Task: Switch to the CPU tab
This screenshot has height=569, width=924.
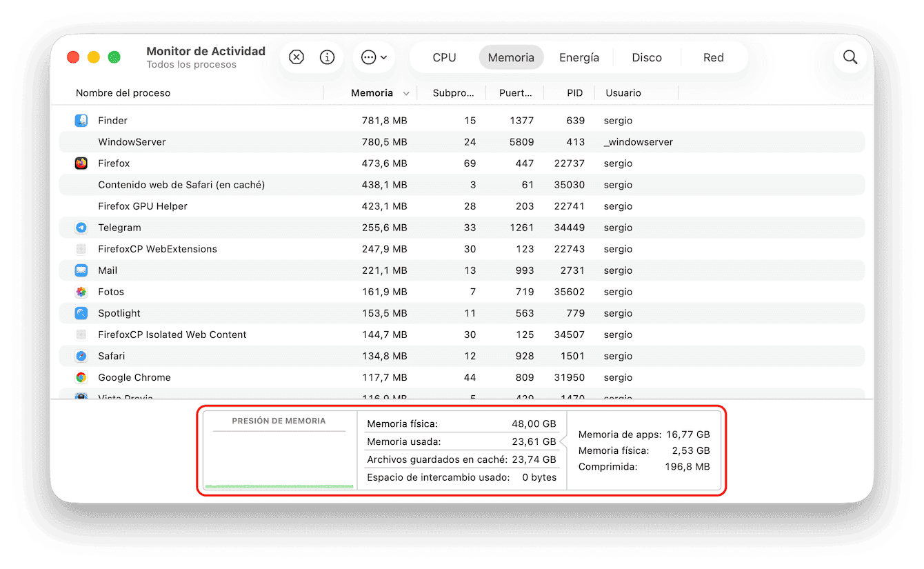Action: (x=444, y=57)
